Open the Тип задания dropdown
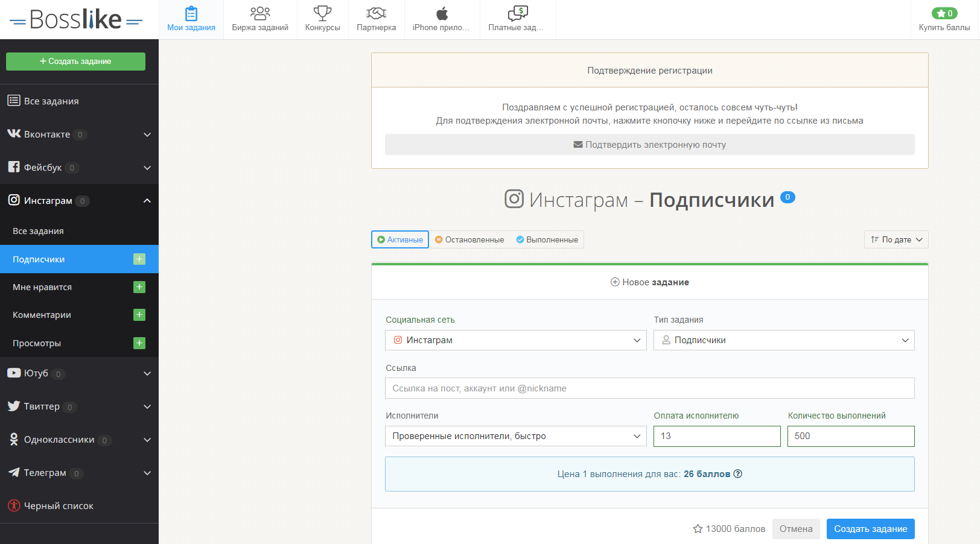This screenshot has width=980, height=544. pos(783,340)
